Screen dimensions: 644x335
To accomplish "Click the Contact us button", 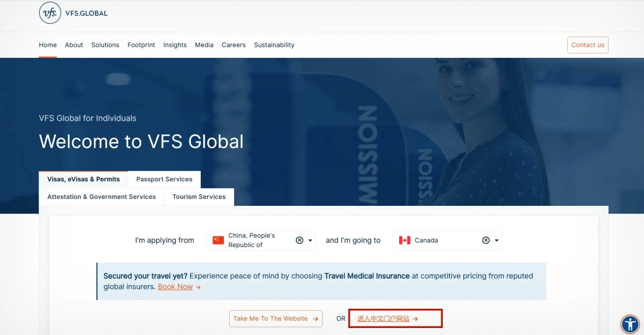I will point(588,45).
